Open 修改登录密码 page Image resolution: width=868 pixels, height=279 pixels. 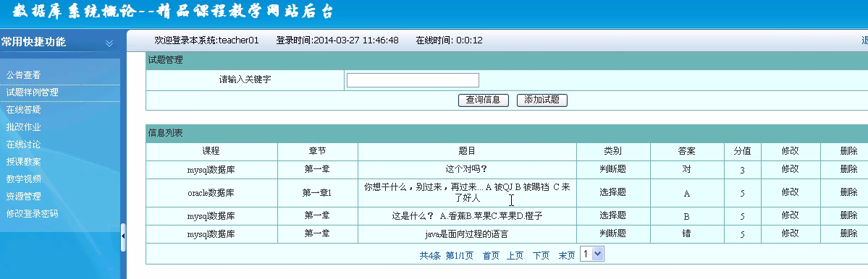pos(32,213)
